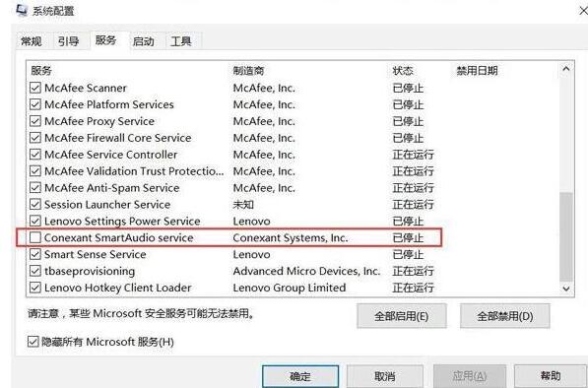Sort by 制造商 column header
588x388 pixels.
tap(248, 71)
